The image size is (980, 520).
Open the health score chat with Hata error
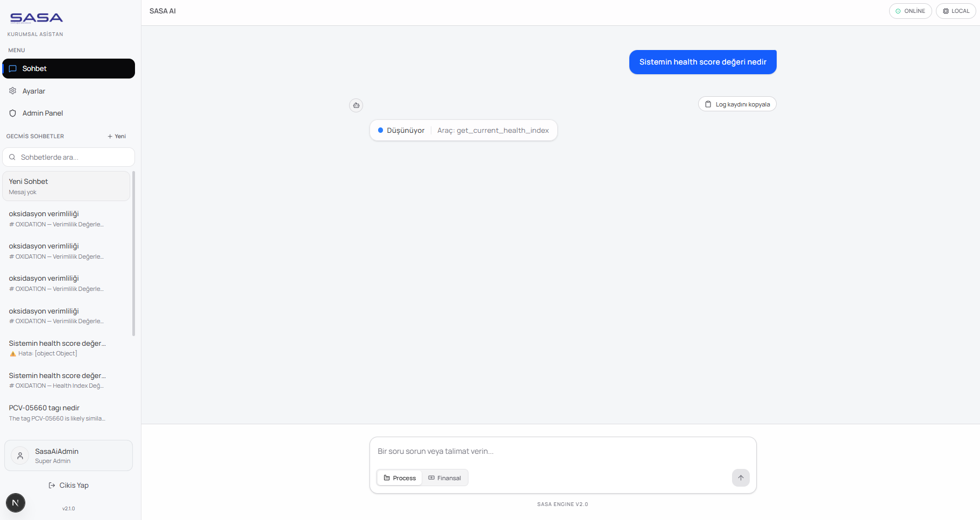point(66,348)
